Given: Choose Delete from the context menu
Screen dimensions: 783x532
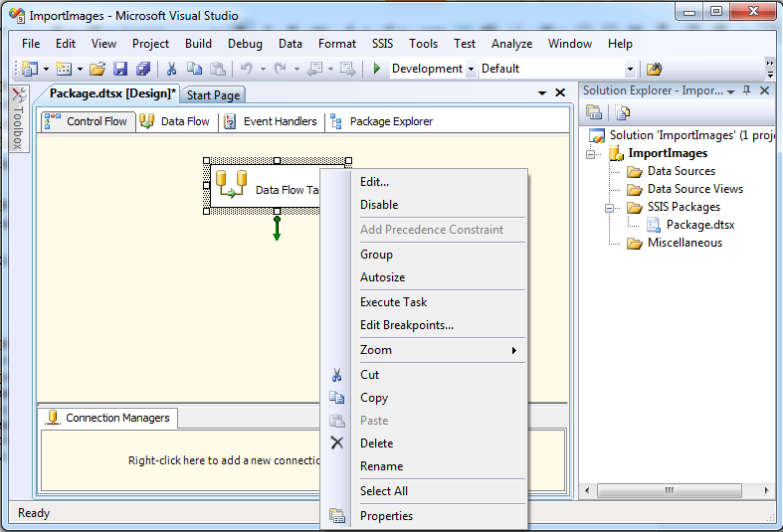Looking at the screenshot, I should 424,443.
